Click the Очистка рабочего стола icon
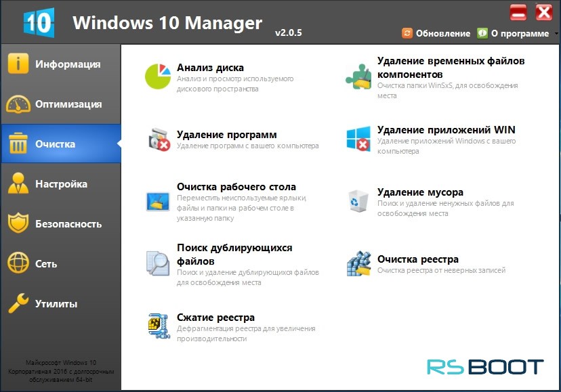The width and height of the screenshot is (561, 392). (158, 202)
